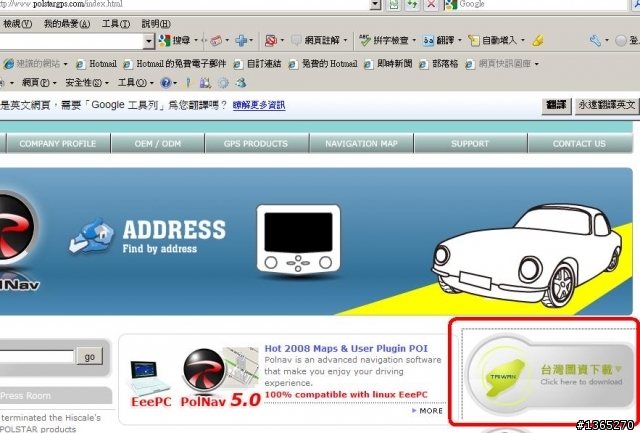This screenshot has width=640, height=433.
Task: Open the 免費的 Hotmail favorite
Action: pos(323,64)
